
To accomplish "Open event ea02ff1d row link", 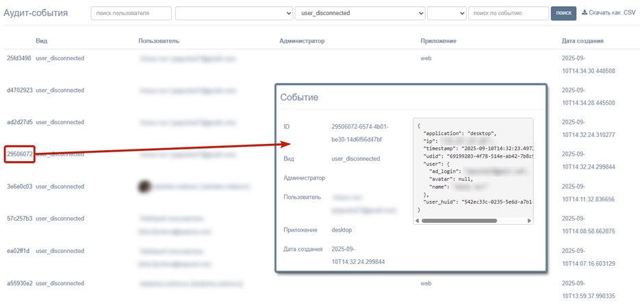I will (x=19, y=251).
